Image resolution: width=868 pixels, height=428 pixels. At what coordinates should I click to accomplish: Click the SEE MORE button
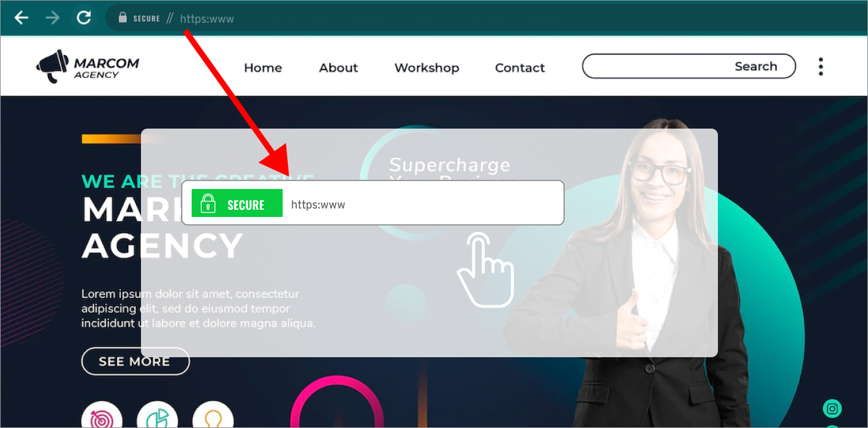(x=135, y=361)
